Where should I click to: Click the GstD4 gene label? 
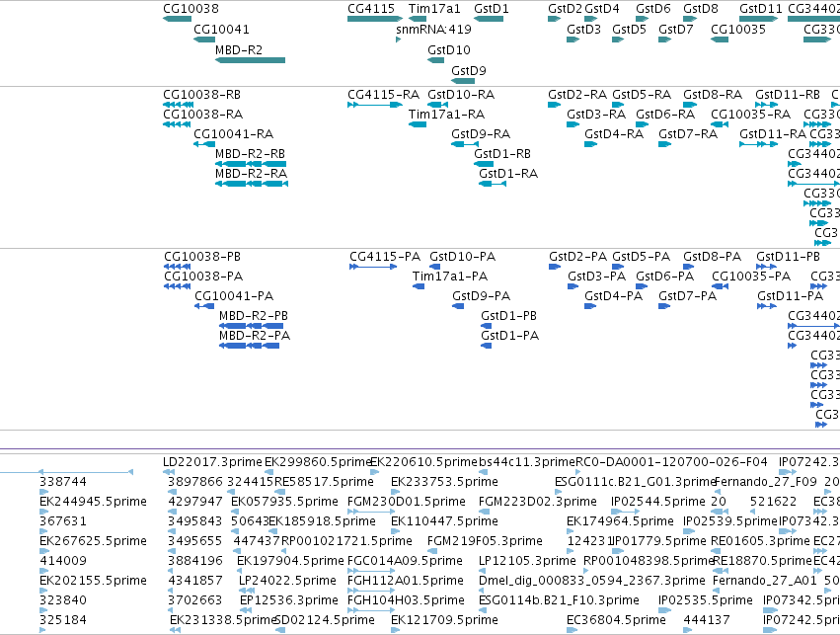pos(602,9)
